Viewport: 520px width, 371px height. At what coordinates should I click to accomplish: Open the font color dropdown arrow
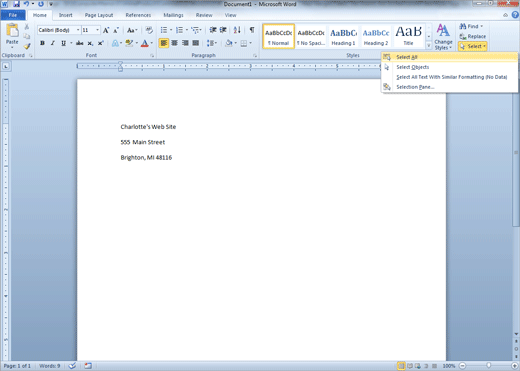pos(152,43)
